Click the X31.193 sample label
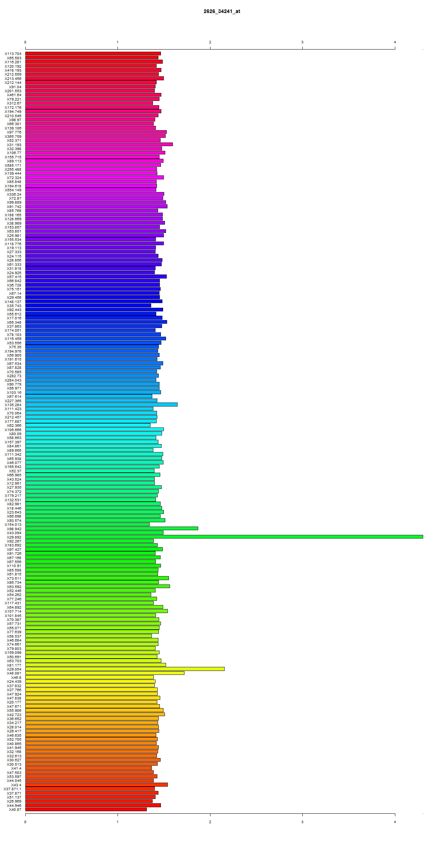This screenshot has height=868, width=434. click(14, 145)
